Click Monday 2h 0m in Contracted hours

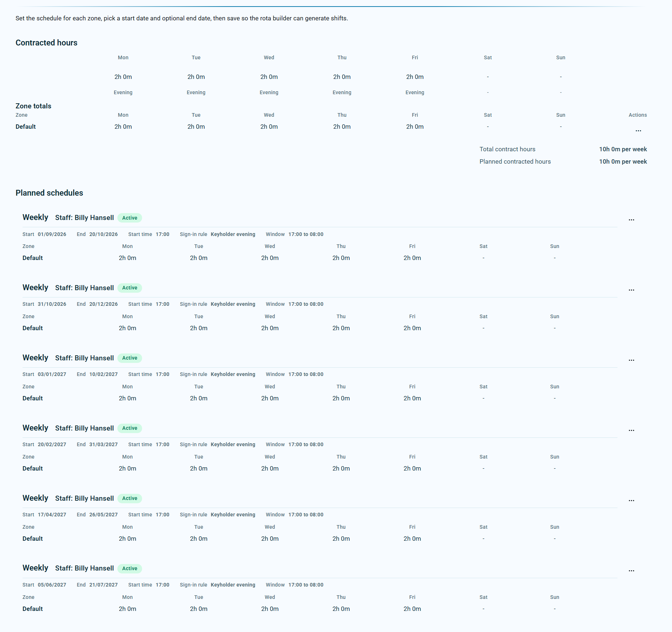[123, 77]
